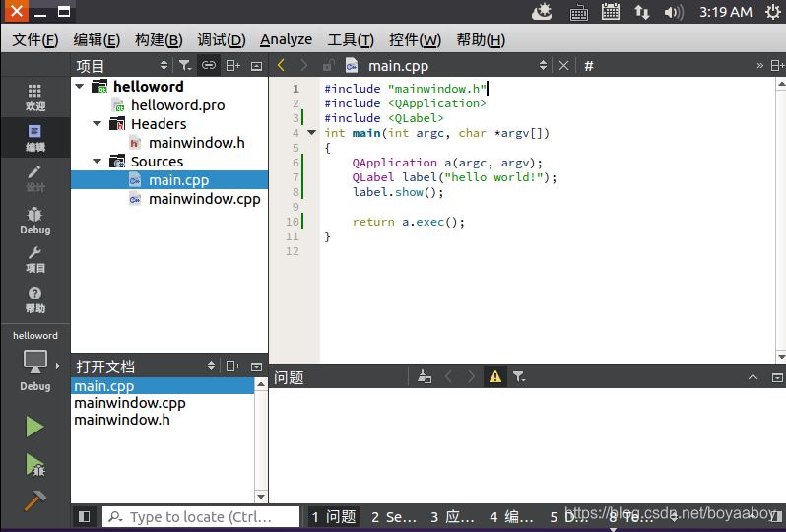Go to next issue
Image resolution: width=786 pixels, height=532 pixels.
tap(471, 376)
